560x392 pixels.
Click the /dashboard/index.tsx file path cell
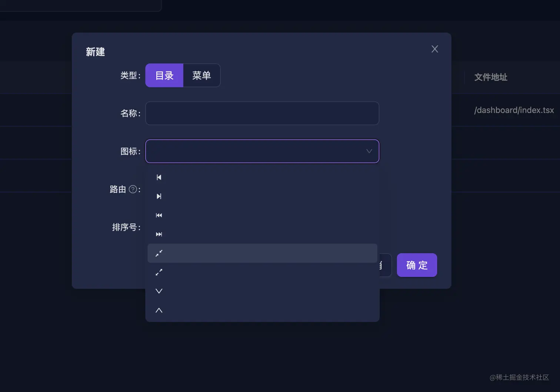coord(514,110)
